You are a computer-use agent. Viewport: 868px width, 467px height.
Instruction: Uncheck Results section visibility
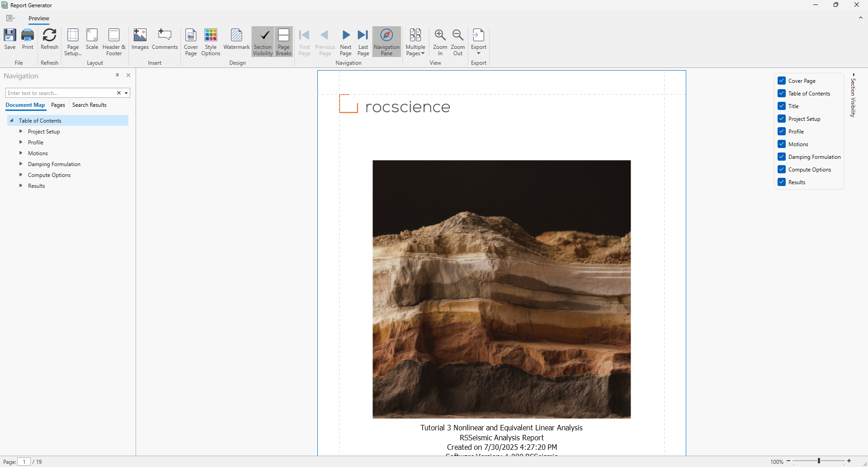pos(782,182)
